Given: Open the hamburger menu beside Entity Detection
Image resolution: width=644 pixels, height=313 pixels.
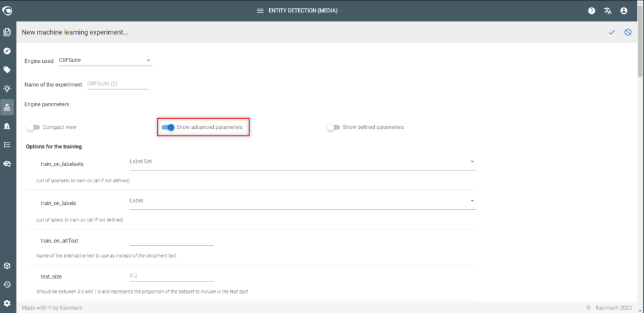Looking at the screenshot, I should pyautogui.click(x=260, y=11).
